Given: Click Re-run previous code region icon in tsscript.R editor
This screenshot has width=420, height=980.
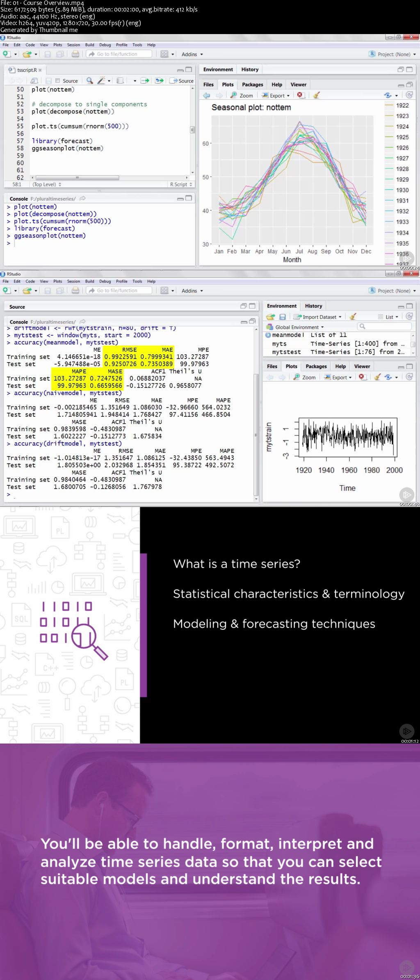Looking at the screenshot, I should 160,81.
